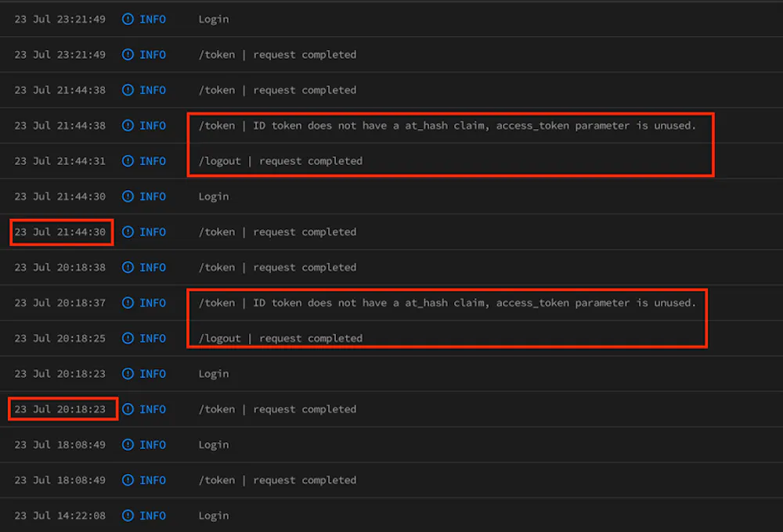The image size is (783, 532).
Task: Click the info icon on the 20:18:23 Login row
Action: 128,373
